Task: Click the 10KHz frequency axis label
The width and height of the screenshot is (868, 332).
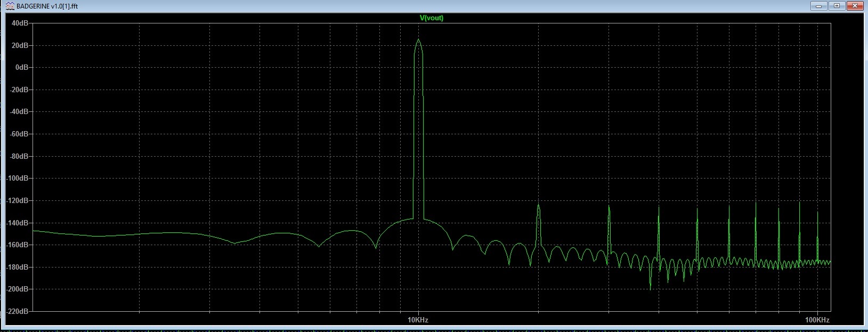Action: coord(418,320)
